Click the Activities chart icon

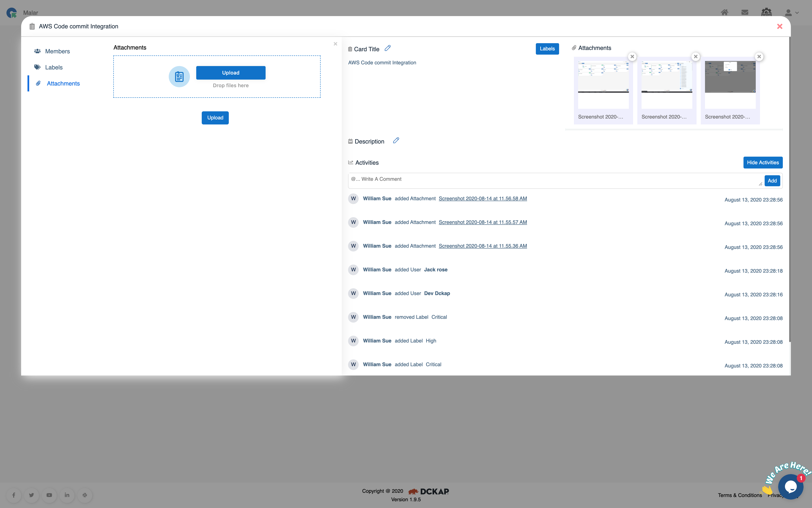351,162
